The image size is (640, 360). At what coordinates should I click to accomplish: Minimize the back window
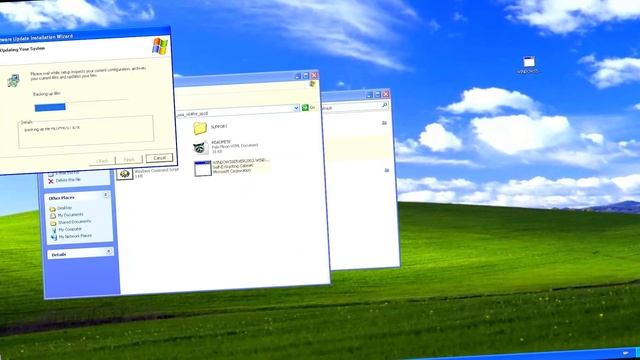(369, 95)
